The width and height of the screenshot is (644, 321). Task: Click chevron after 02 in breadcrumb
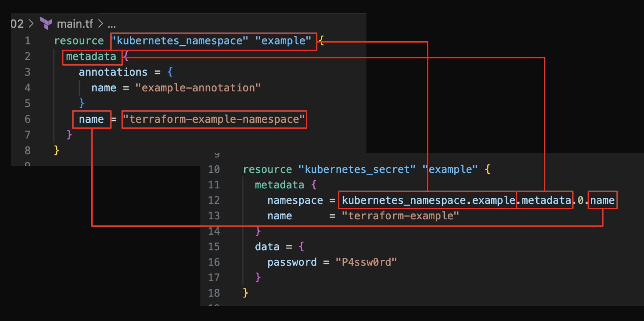click(x=31, y=24)
